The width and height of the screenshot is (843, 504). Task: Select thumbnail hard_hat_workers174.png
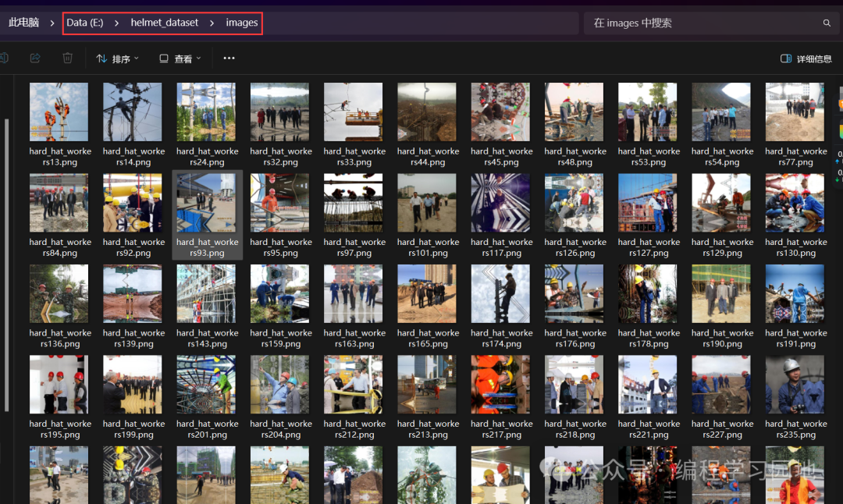(500, 293)
